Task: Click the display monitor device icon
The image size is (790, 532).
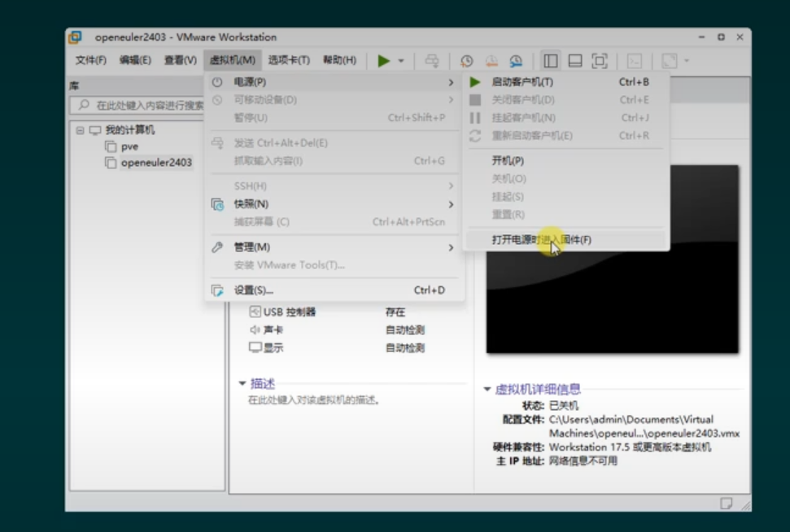Action: tap(255, 347)
